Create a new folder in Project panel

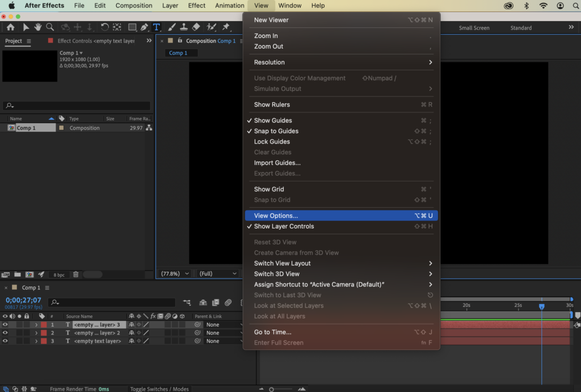pyautogui.click(x=18, y=275)
